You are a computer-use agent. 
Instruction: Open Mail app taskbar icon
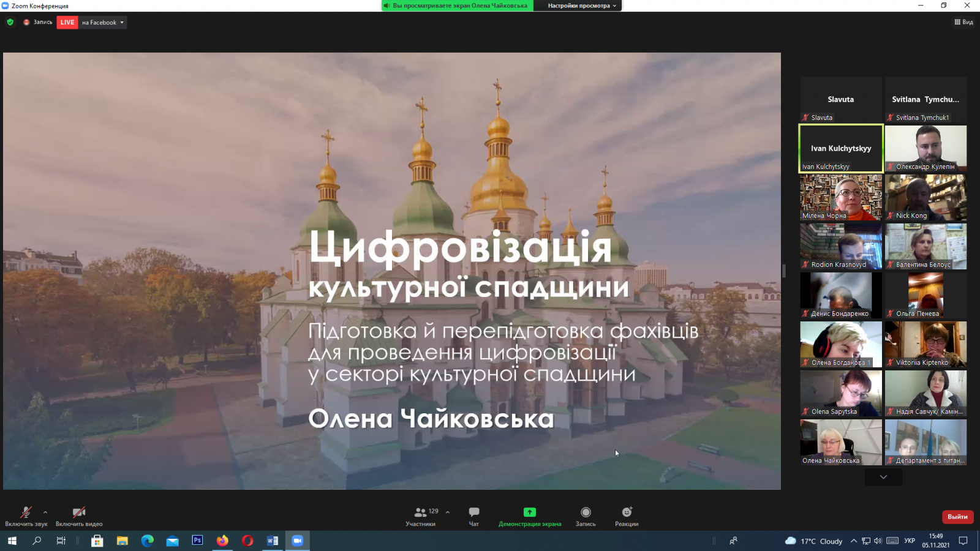tap(172, 541)
